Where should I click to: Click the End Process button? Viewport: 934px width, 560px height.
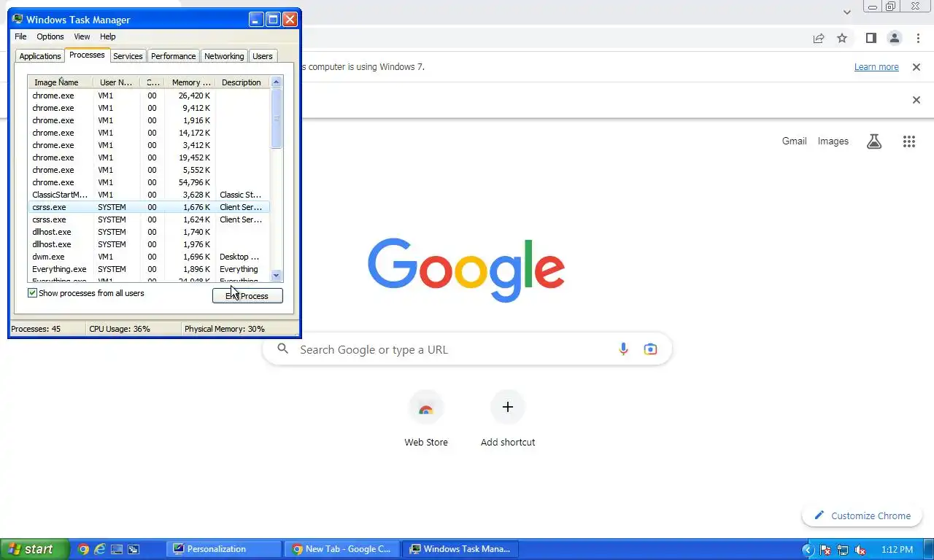click(247, 296)
